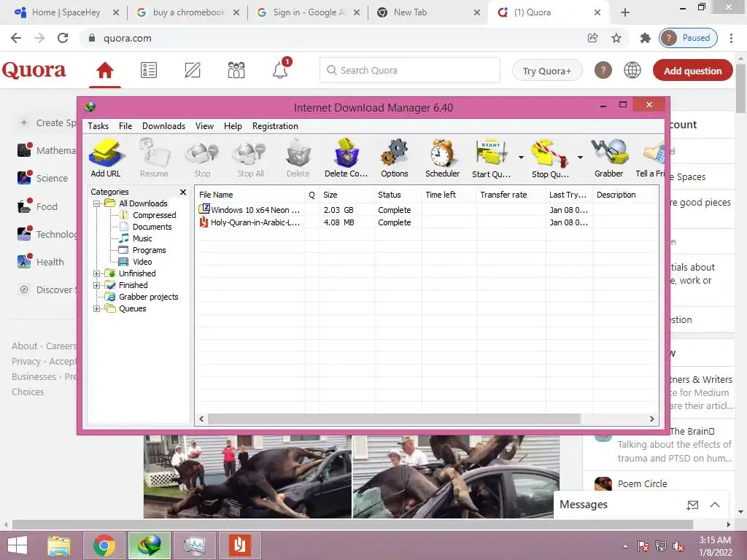Sort by File Name column header
Image resolution: width=747 pixels, height=560 pixels.
click(x=250, y=195)
